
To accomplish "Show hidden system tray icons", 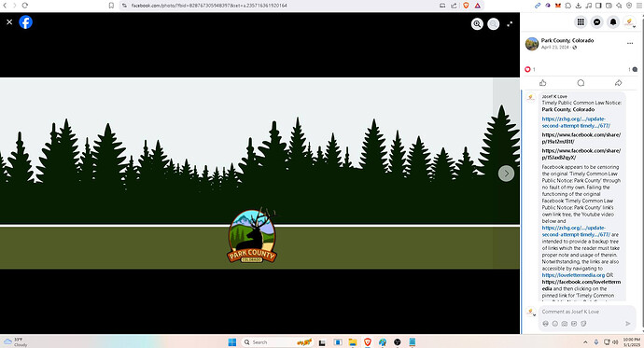I will (x=585, y=341).
